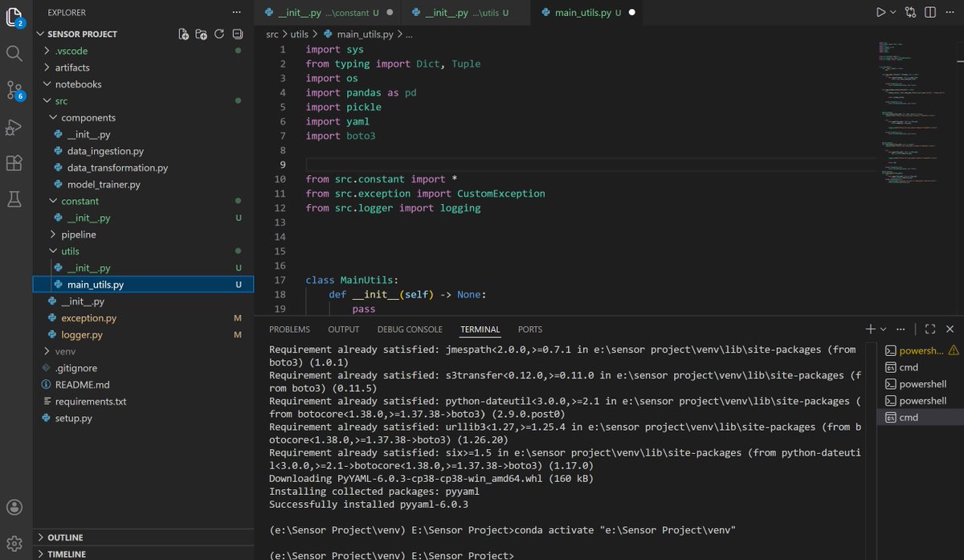Click the Run and Debug sidebar icon

point(14,126)
